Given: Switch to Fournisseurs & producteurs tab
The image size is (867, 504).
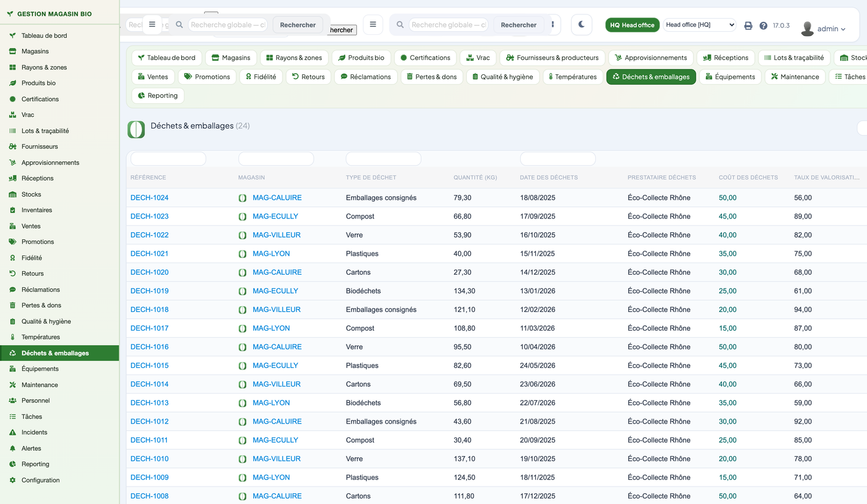Looking at the screenshot, I should pos(553,58).
